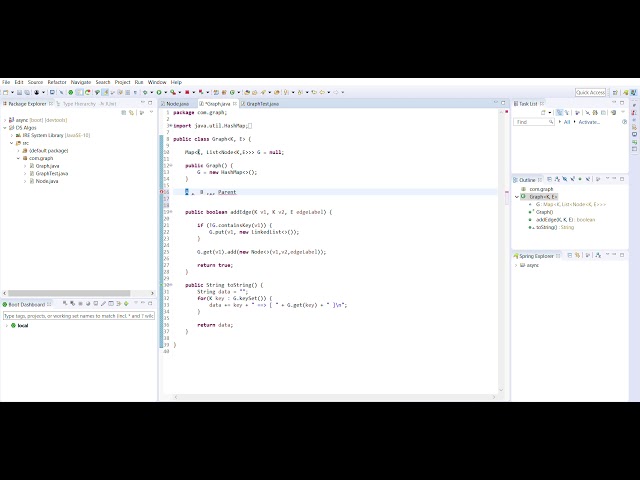This screenshot has width=640, height=480.
Task: Open the Refactor menu
Action: point(57,82)
